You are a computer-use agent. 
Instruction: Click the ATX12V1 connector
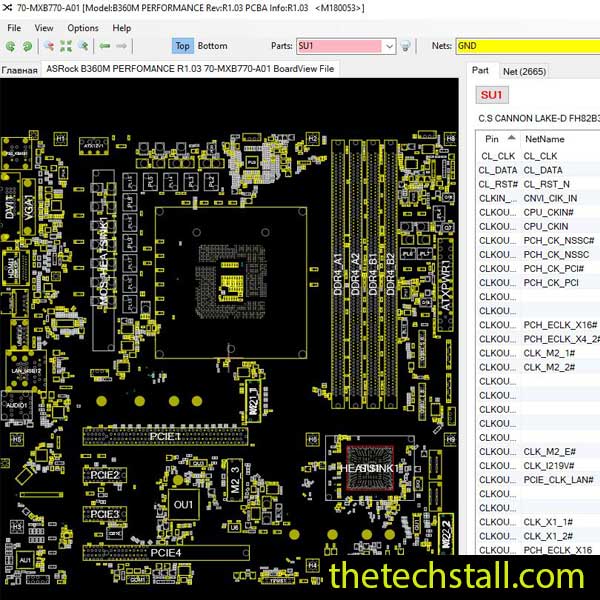[93, 146]
